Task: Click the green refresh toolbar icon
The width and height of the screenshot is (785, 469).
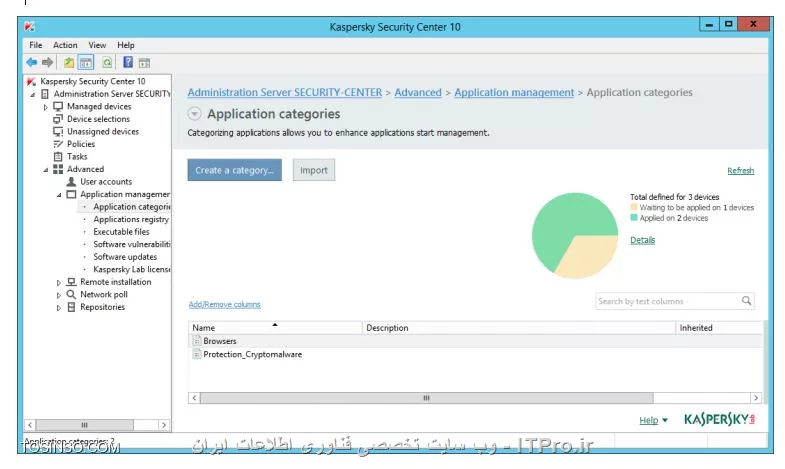Action: pos(107,63)
